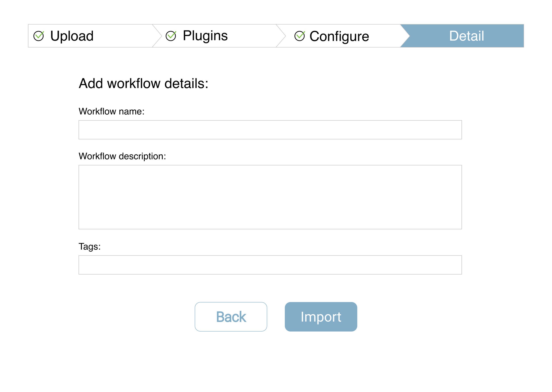Screen dimensions: 552x392
Task: Click the "Workflow name:" label
Action: click(112, 112)
